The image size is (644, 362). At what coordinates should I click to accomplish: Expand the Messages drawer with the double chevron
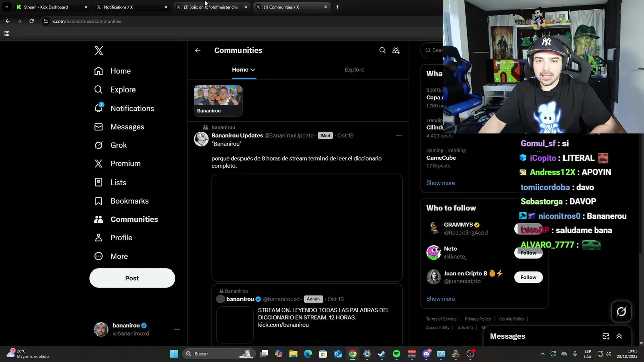[x=619, y=336]
